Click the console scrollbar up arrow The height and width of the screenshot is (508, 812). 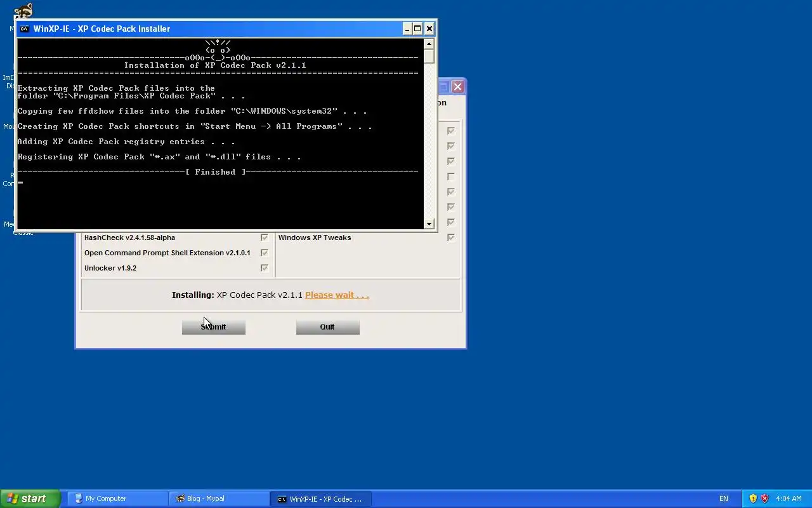coord(429,44)
